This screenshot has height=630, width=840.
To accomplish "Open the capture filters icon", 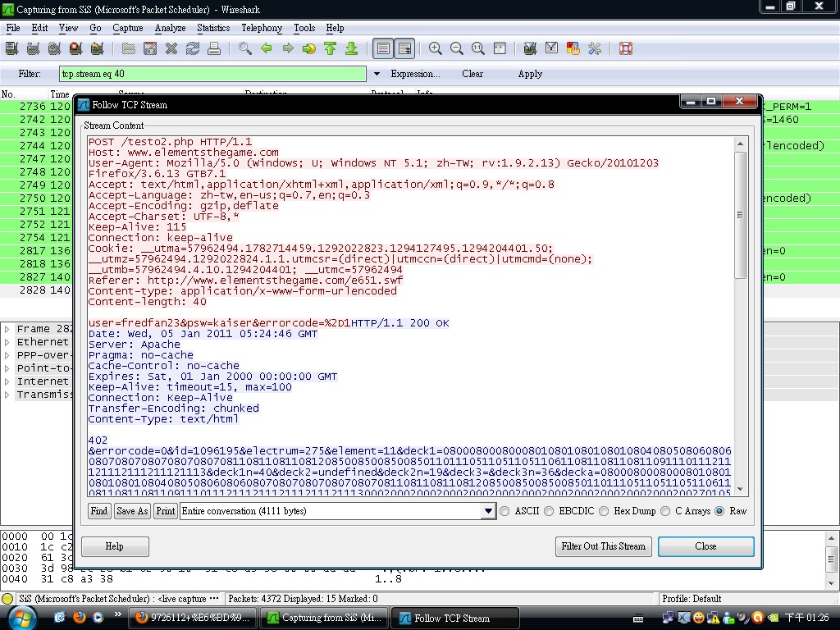I will click(x=531, y=48).
